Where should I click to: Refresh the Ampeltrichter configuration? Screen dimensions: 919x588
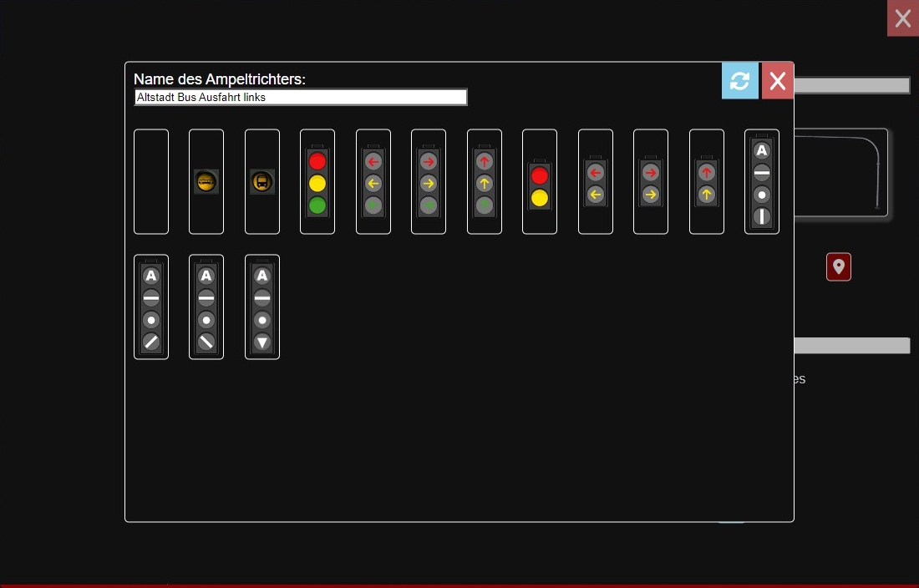pyautogui.click(x=739, y=80)
